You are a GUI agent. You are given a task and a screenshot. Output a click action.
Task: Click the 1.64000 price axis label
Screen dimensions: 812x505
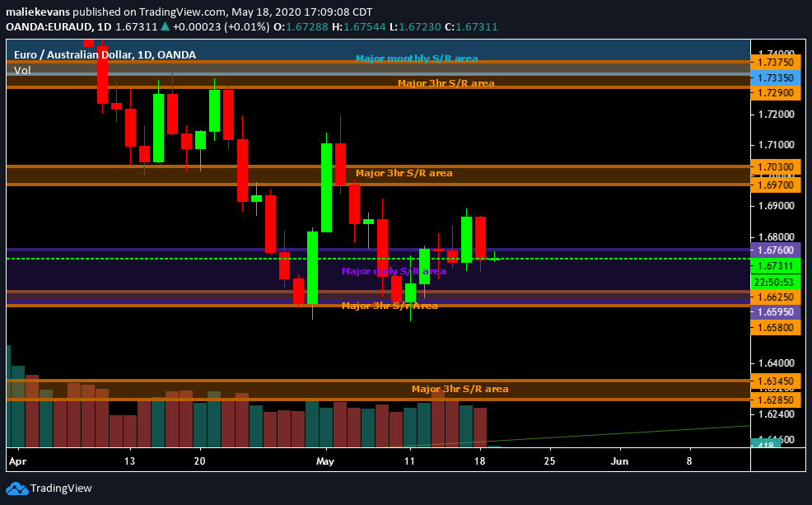pos(777,363)
